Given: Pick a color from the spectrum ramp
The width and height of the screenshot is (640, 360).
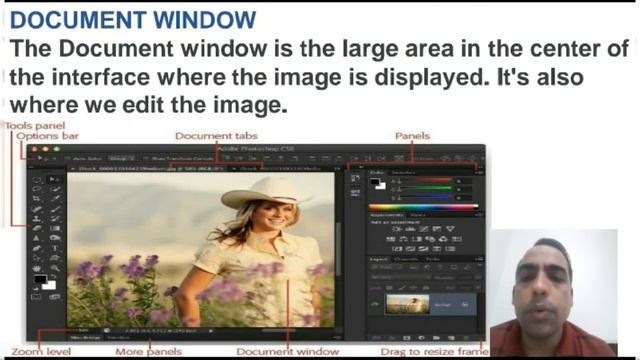Looking at the screenshot, I should click(x=423, y=207).
